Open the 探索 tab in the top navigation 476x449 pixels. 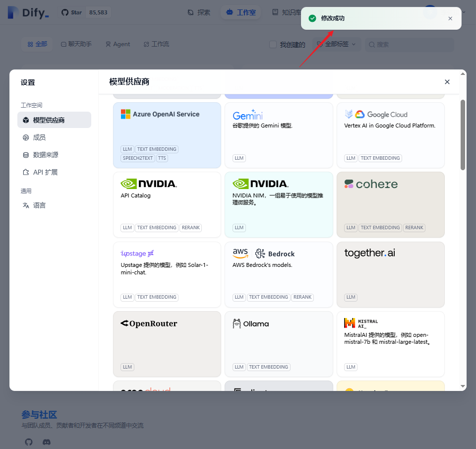click(x=199, y=12)
